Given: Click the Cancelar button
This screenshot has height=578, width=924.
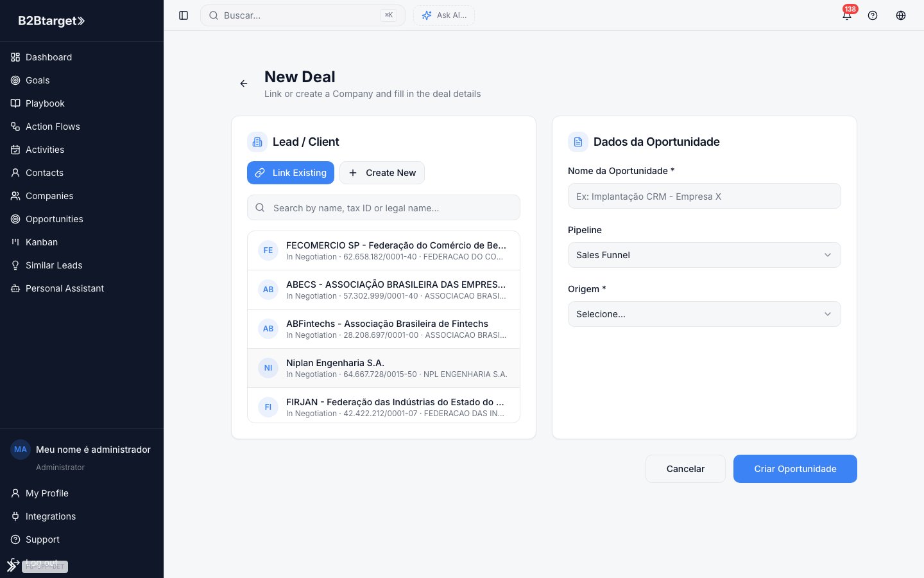Looking at the screenshot, I should pos(685,469).
